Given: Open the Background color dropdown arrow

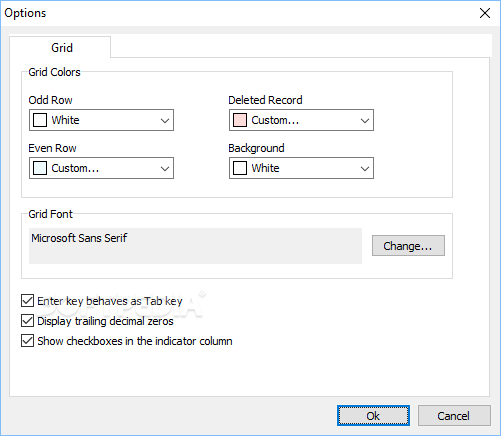Looking at the screenshot, I should click(365, 168).
